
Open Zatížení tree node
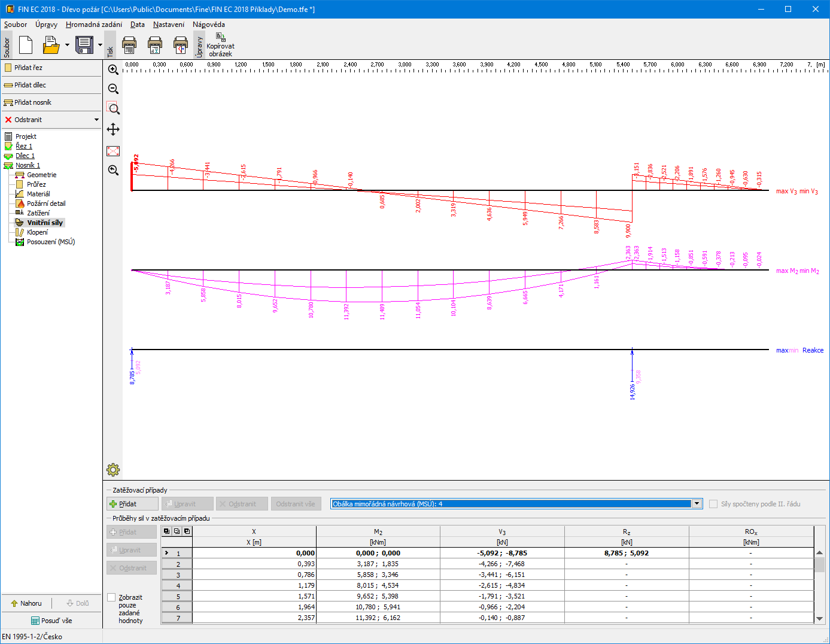click(38, 213)
